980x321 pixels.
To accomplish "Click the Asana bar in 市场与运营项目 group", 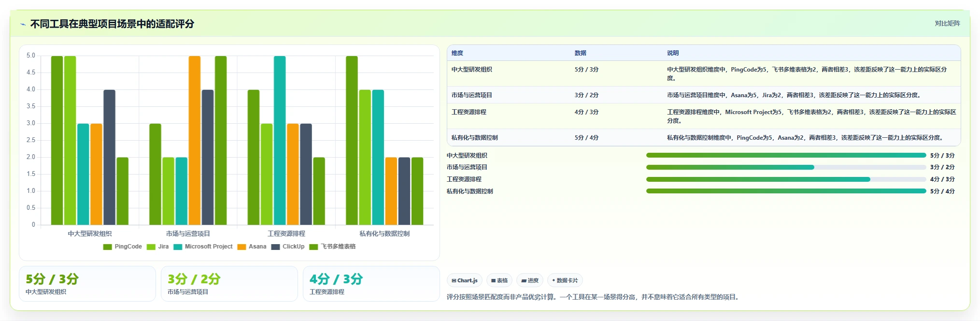I will pos(194,140).
